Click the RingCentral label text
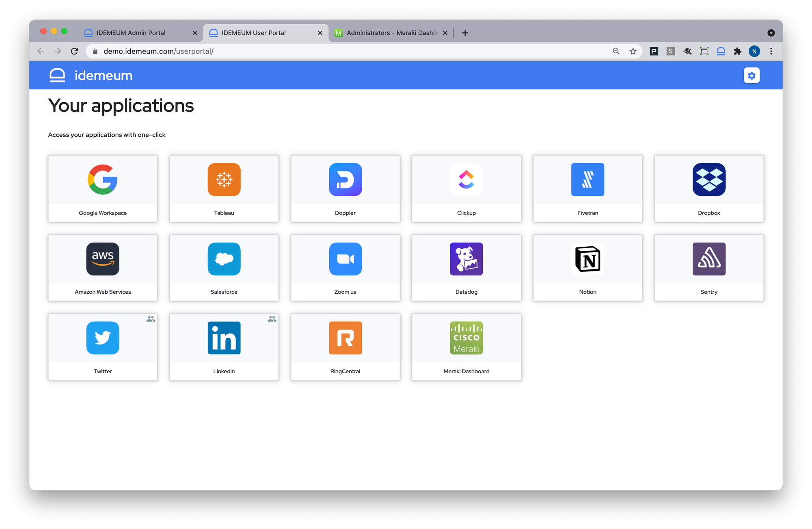 [345, 371]
